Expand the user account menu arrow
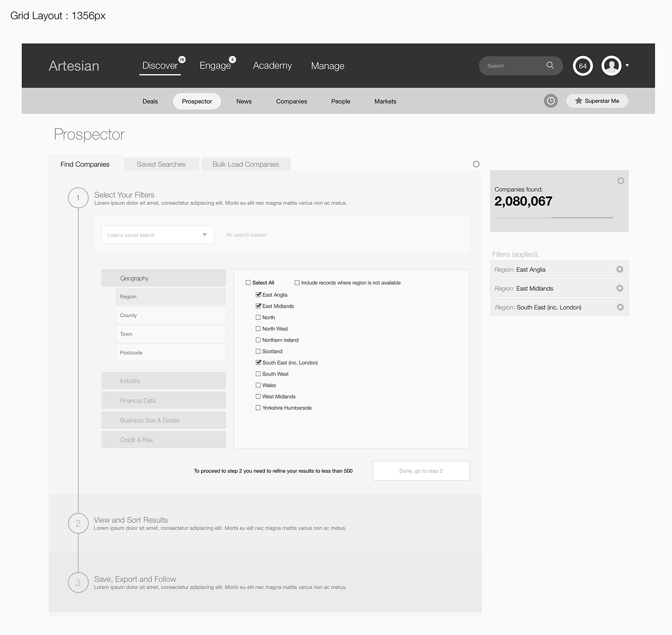The width and height of the screenshot is (672, 635). [627, 66]
